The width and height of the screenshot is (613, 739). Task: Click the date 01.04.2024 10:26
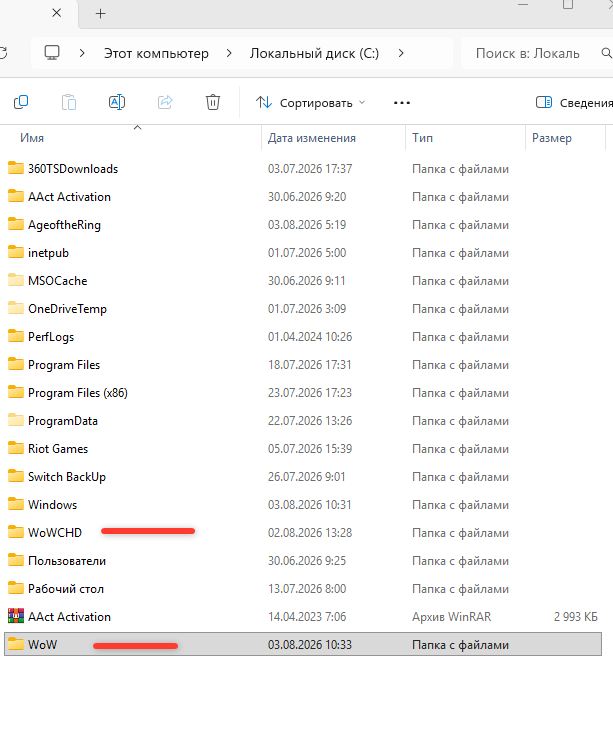tap(310, 337)
